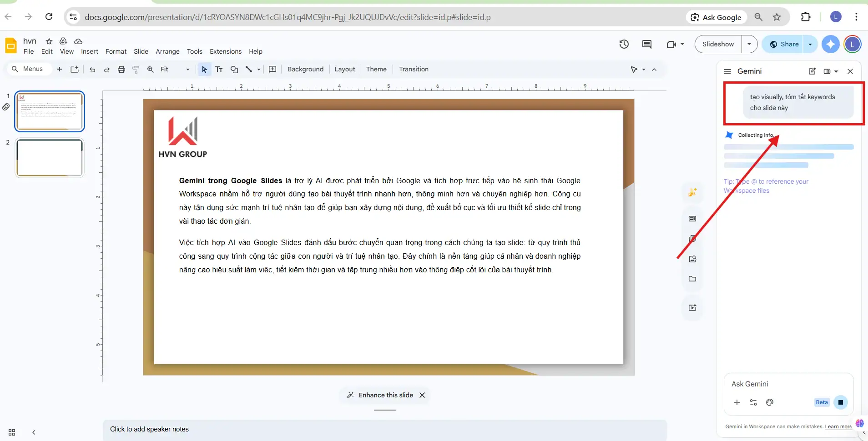
Task: Click the palette icon in Gemini box
Action: (x=770, y=402)
